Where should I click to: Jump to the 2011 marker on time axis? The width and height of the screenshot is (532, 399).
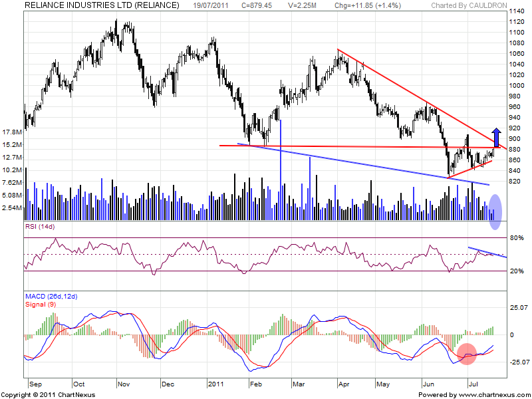pos(217,384)
